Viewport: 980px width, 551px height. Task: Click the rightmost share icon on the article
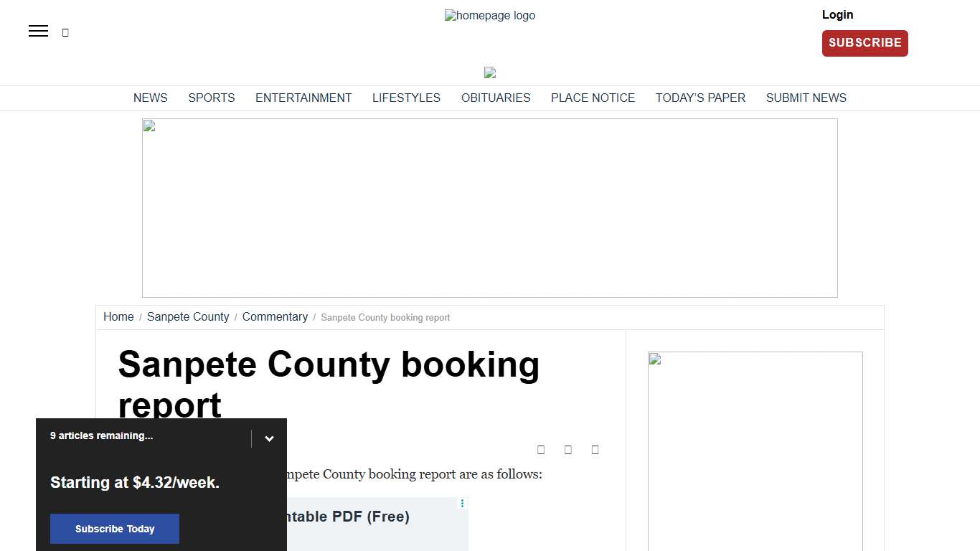pos(595,449)
